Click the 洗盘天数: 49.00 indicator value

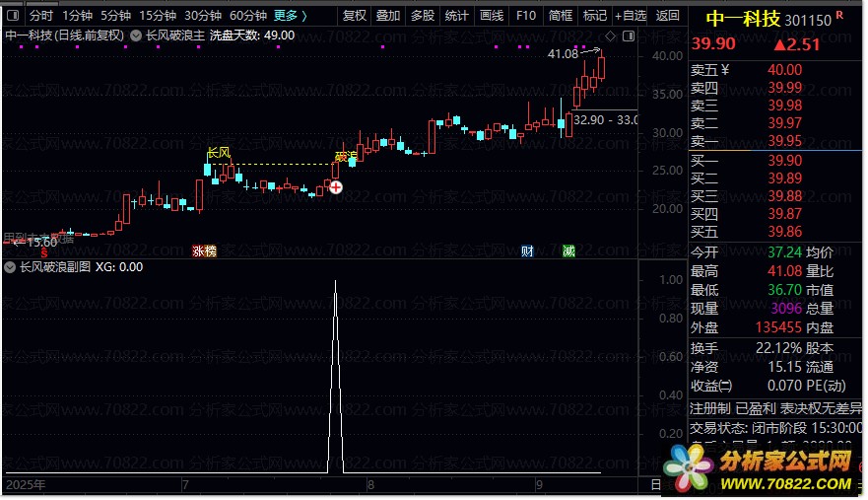click(x=252, y=36)
